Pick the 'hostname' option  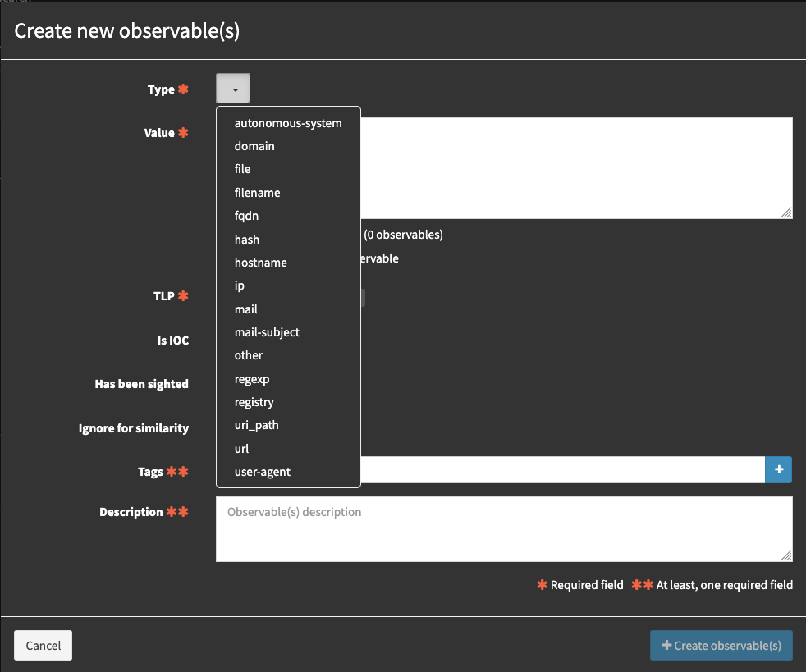click(x=260, y=263)
